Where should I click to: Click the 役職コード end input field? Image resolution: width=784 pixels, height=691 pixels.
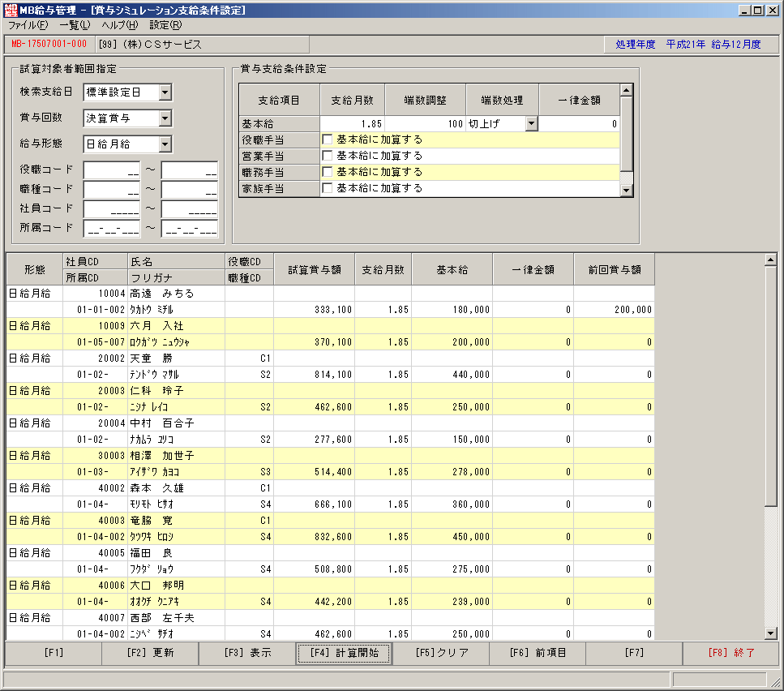point(190,170)
